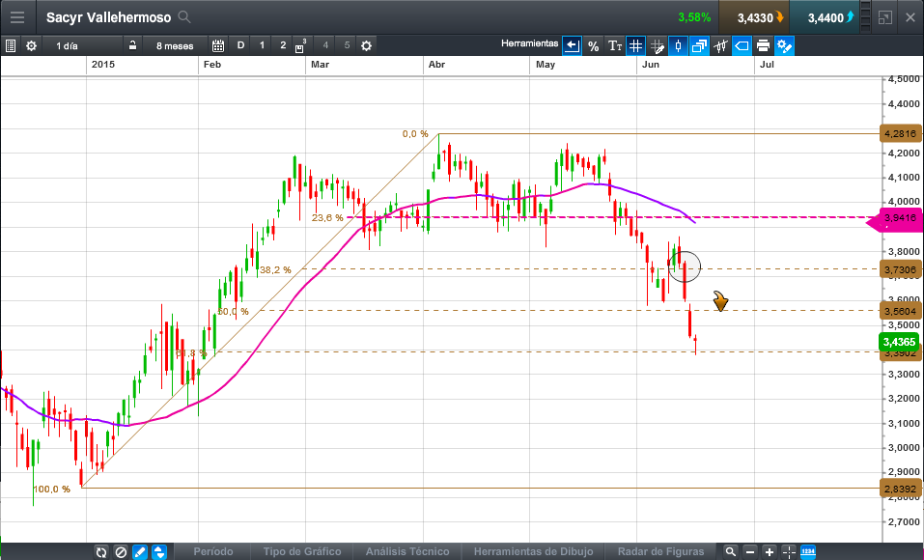Image resolution: width=924 pixels, height=560 pixels.
Task: Open the hamburger main menu
Action: point(17,17)
